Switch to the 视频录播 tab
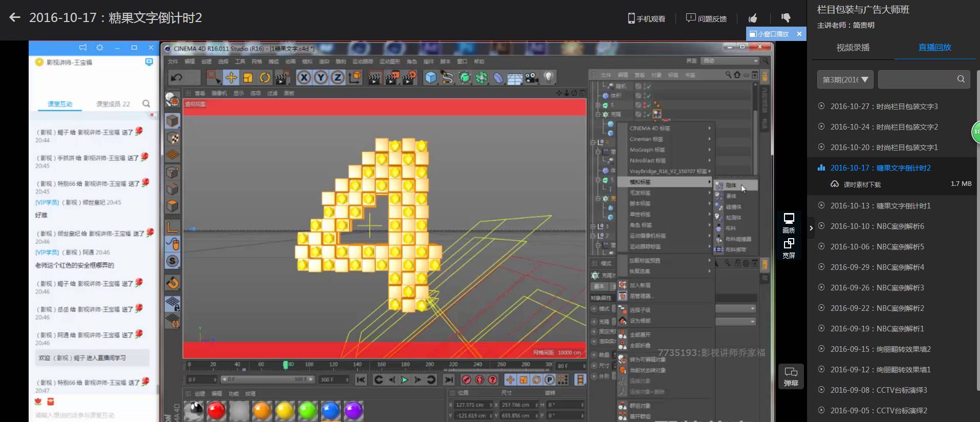The width and height of the screenshot is (980, 422). (853, 48)
